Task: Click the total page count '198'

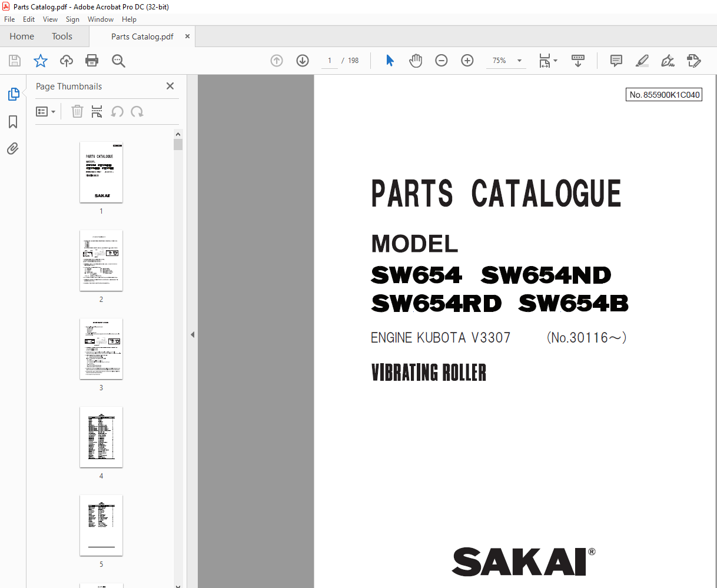Action: [353, 61]
